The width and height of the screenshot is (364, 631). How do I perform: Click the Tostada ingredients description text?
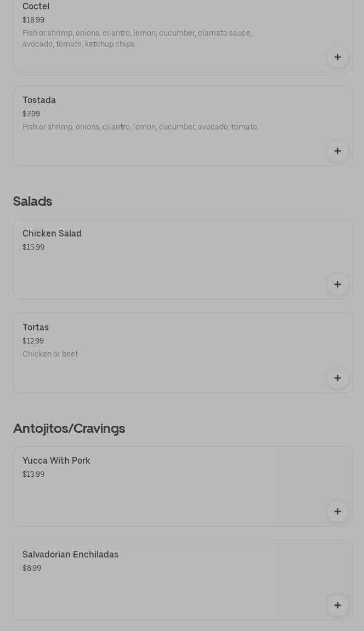(140, 127)
